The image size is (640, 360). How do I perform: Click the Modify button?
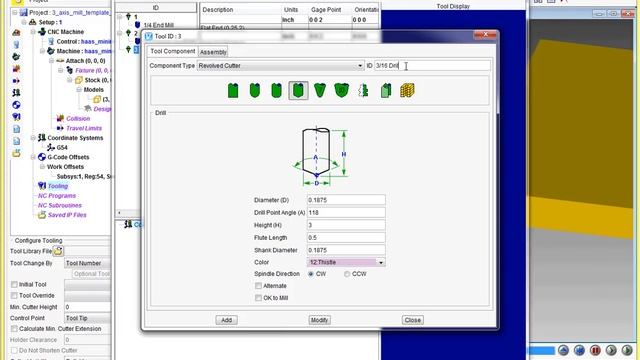point(319,320)
